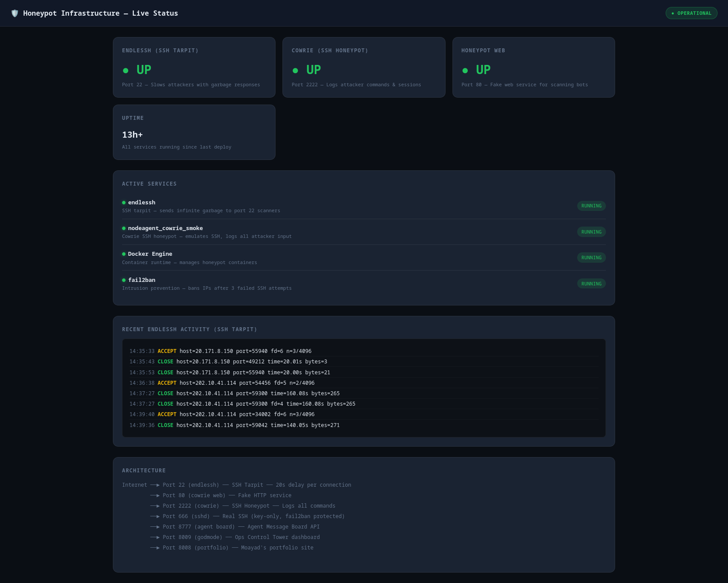Click the Port 22 garbage responses description
Image resolution: width=728 pixels, height=583 pixels.
tap(191, 85)
